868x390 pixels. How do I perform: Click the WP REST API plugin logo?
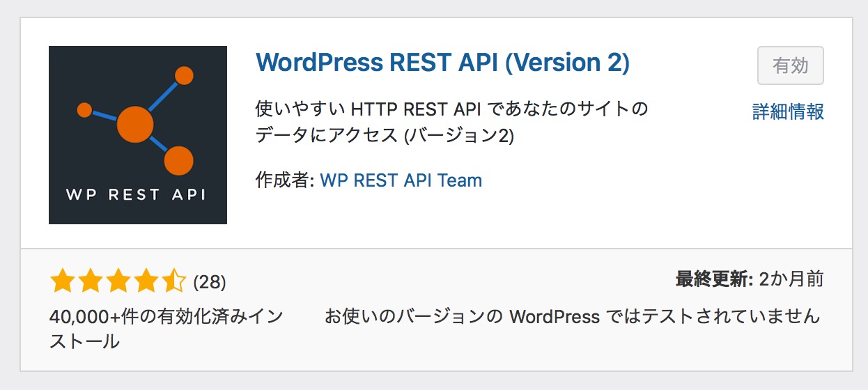[138, 135]
